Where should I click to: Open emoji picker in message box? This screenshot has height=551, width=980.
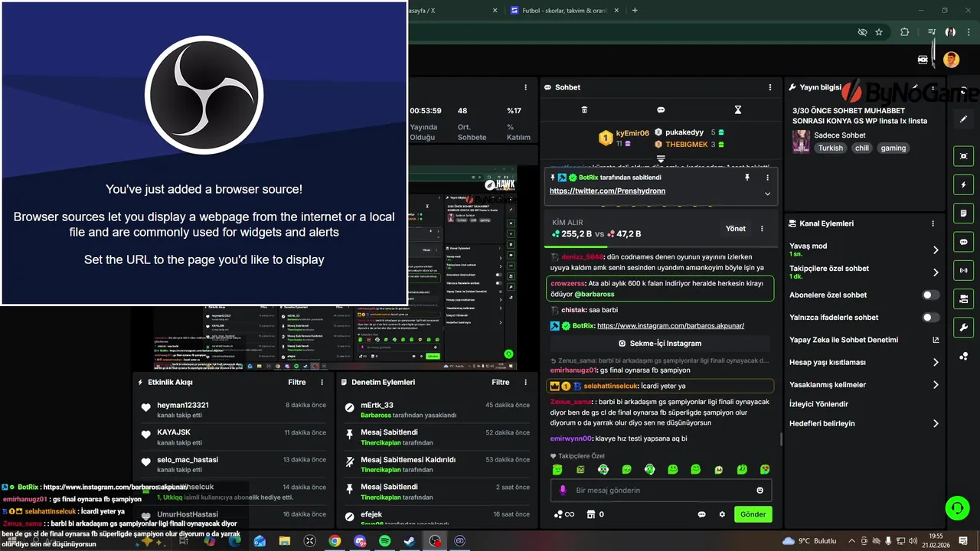pyautogui.click(x=760, y=490)
